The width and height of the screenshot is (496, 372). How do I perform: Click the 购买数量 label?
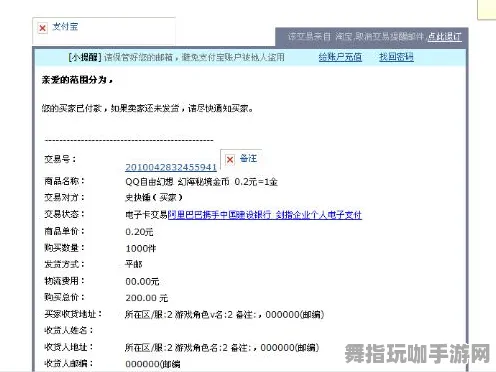pos(65,247)
